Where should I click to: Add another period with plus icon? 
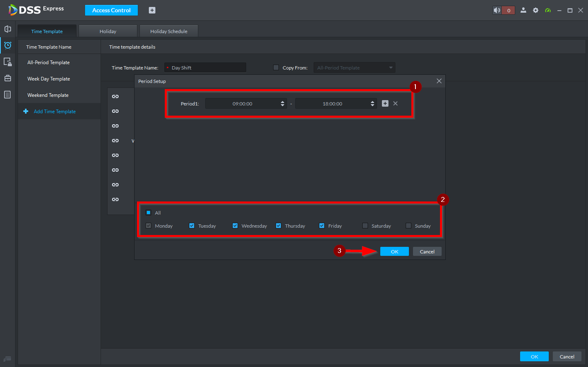click(385, 103)
